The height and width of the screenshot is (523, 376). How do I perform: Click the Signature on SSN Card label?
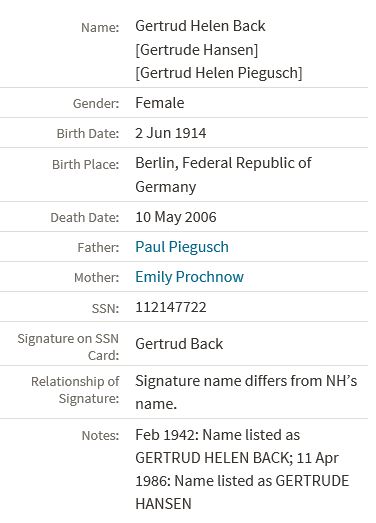(68, 347)
